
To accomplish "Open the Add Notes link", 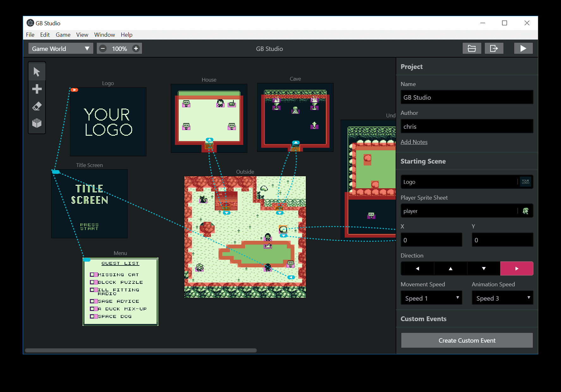I will (414, 142).
